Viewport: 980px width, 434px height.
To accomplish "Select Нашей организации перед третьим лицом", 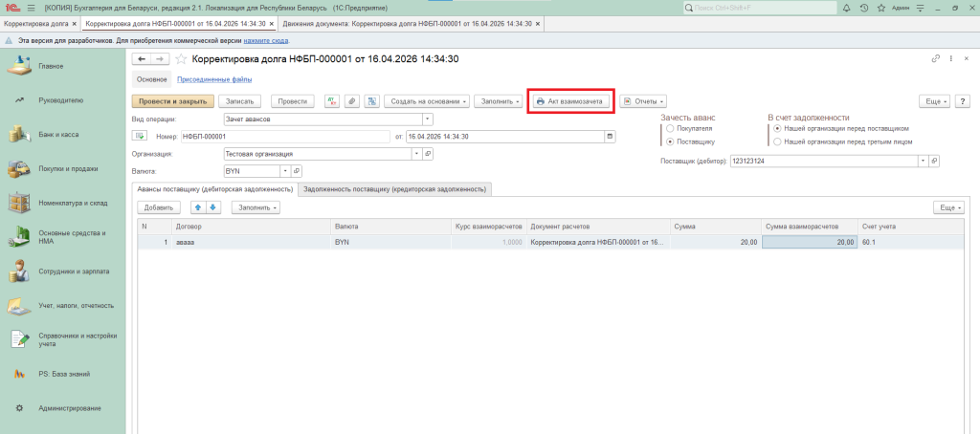I will (777, 141).
